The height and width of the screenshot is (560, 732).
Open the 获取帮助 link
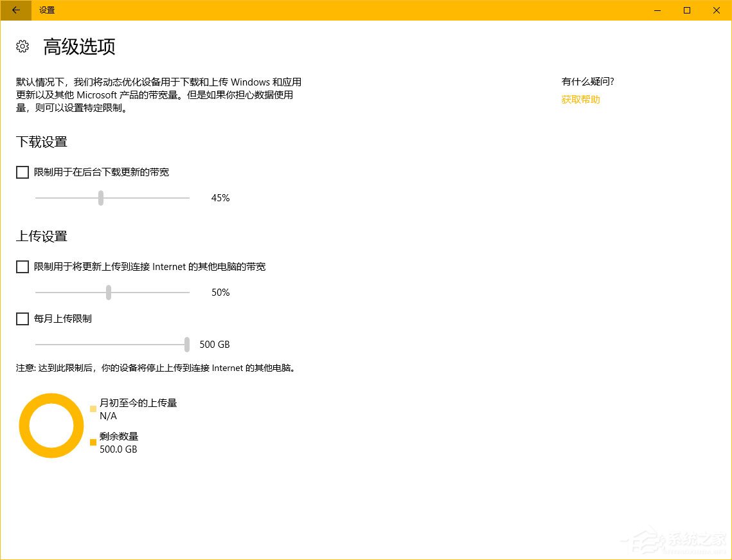click(580, 99)
